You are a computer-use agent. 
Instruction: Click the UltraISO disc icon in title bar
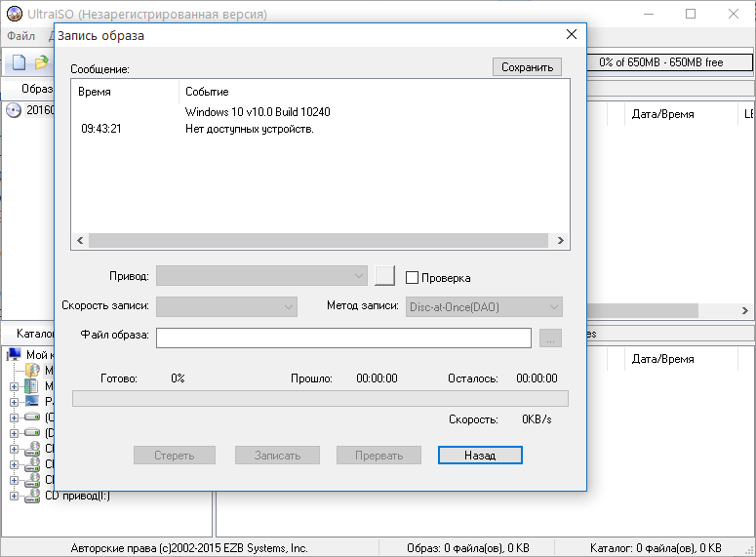(x=15, y=13)
